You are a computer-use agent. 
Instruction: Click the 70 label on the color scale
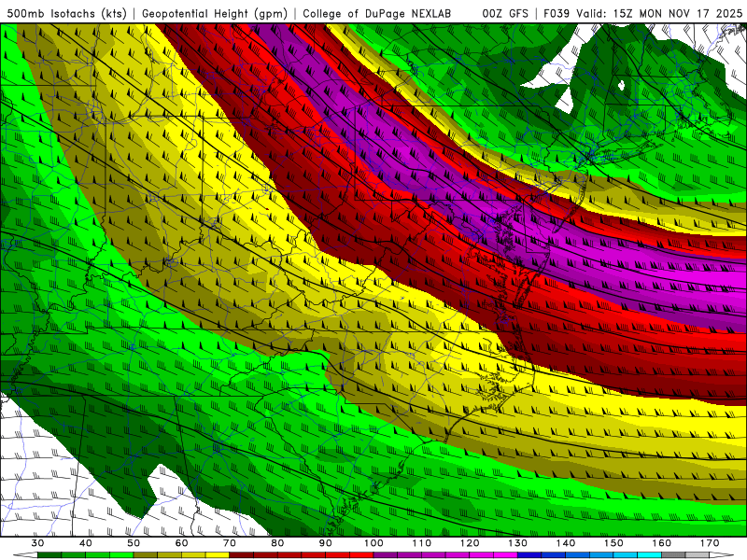[x=230, y=543]
